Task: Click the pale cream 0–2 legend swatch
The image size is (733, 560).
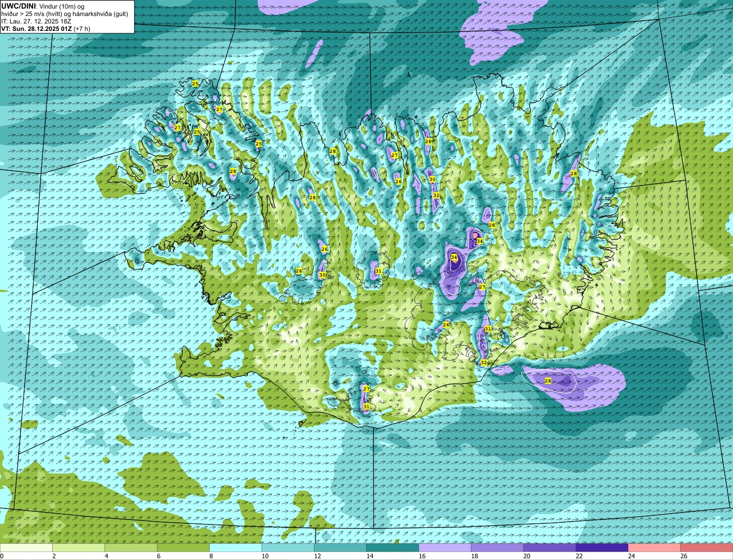Action: (x=26, y=547)
